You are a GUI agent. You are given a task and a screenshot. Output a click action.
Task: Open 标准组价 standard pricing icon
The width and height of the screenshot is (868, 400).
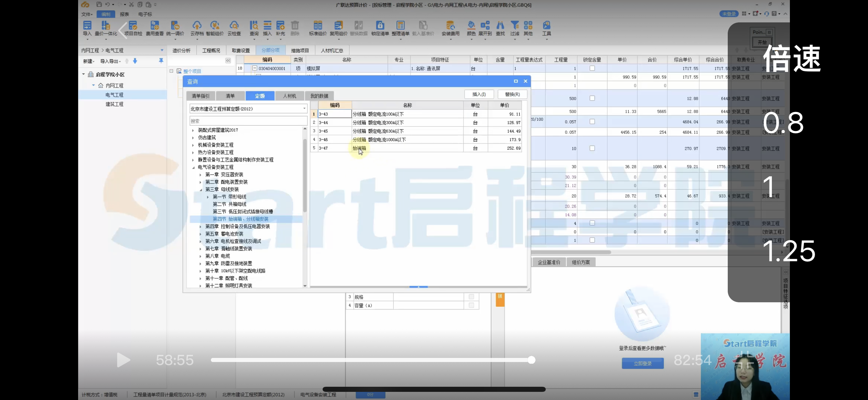point(318,28)
